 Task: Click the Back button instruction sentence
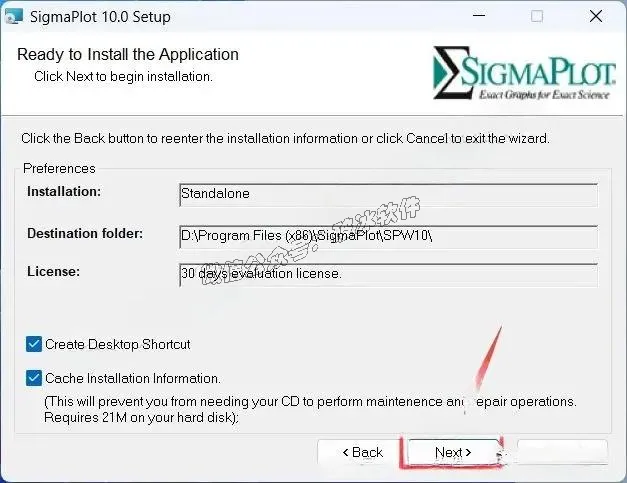coord(285,138)
